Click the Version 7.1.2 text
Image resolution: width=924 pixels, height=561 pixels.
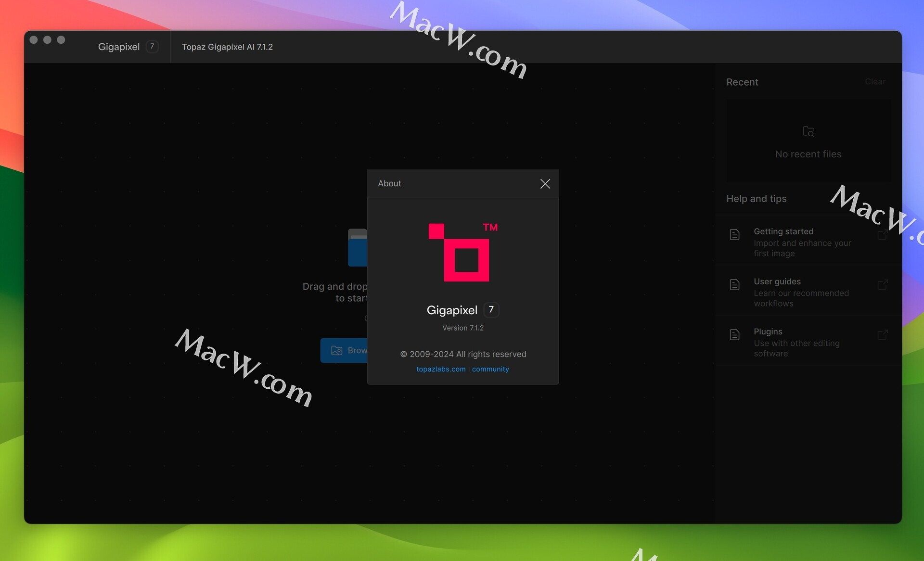[x=463, y=328]
